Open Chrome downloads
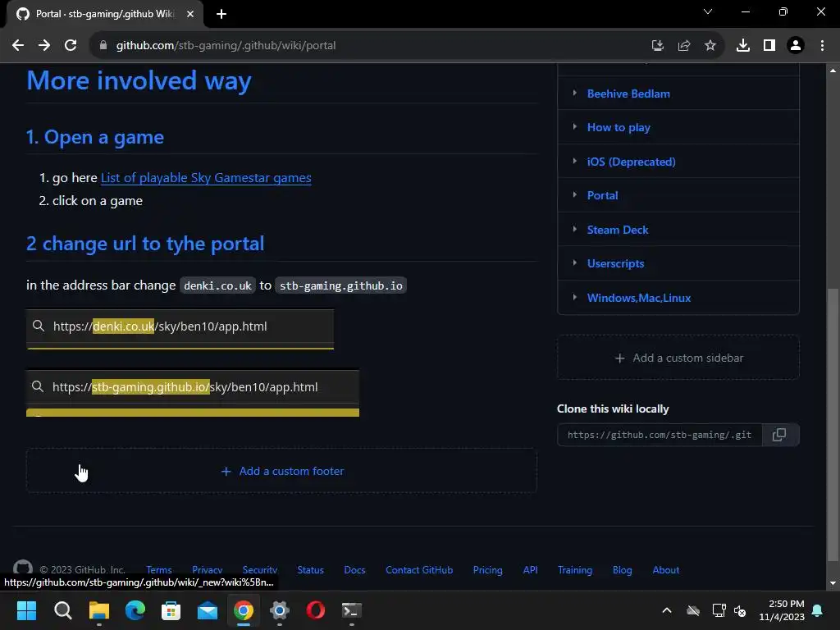Image resolution: width=840 pixels, height=630 pixels. [743, 46]
